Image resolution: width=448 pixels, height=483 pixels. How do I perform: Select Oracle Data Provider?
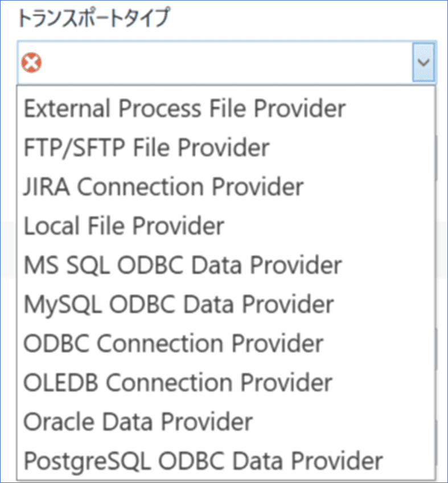coord(138,422)
